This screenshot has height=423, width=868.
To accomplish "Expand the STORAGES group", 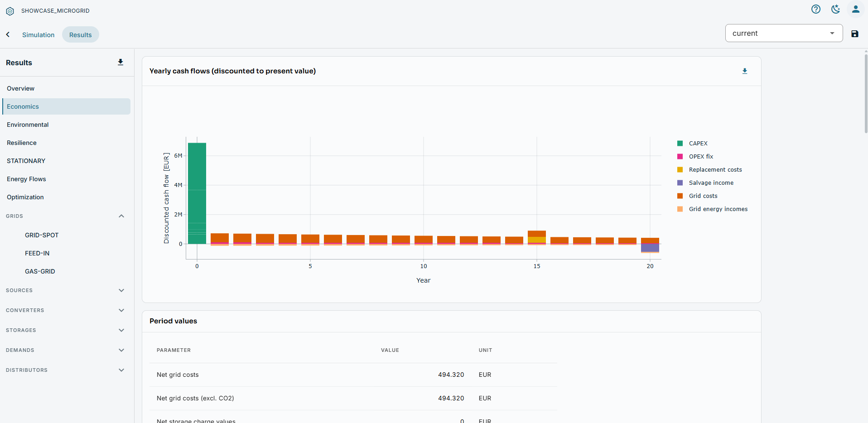I will [66, 330].
